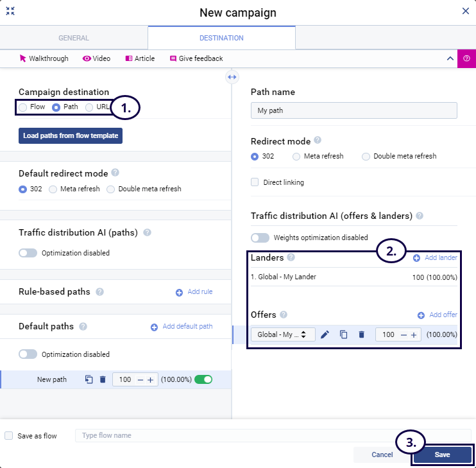Delete the offer with the trash icon

pos(361,334)
